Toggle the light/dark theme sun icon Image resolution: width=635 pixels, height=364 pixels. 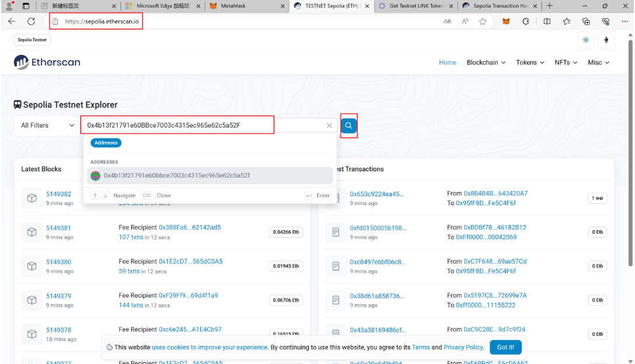(x=586, y=40)
